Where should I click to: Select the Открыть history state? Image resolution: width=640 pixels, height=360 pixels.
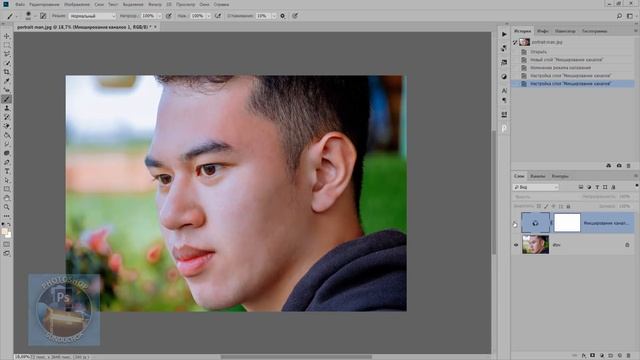tap(538, 52)
